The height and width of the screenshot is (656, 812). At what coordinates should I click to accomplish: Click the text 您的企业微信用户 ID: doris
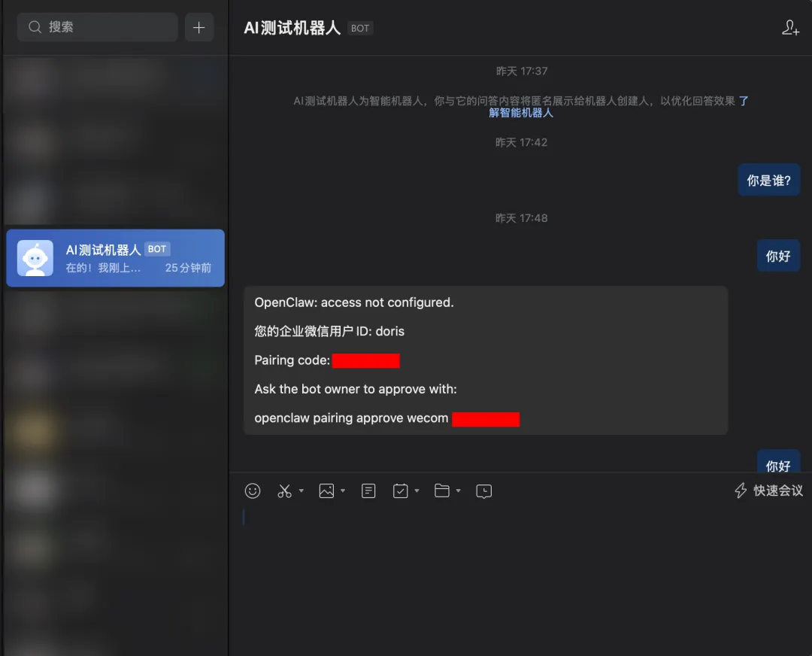(329, 331)
